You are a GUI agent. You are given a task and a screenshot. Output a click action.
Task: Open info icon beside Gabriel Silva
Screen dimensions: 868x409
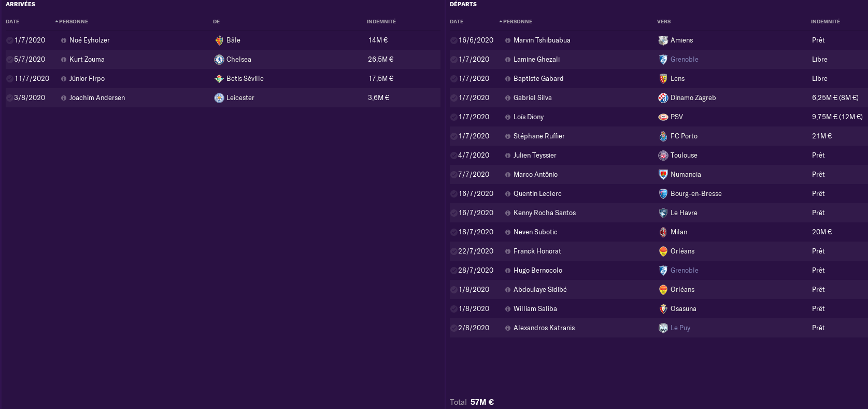[508, 98]
